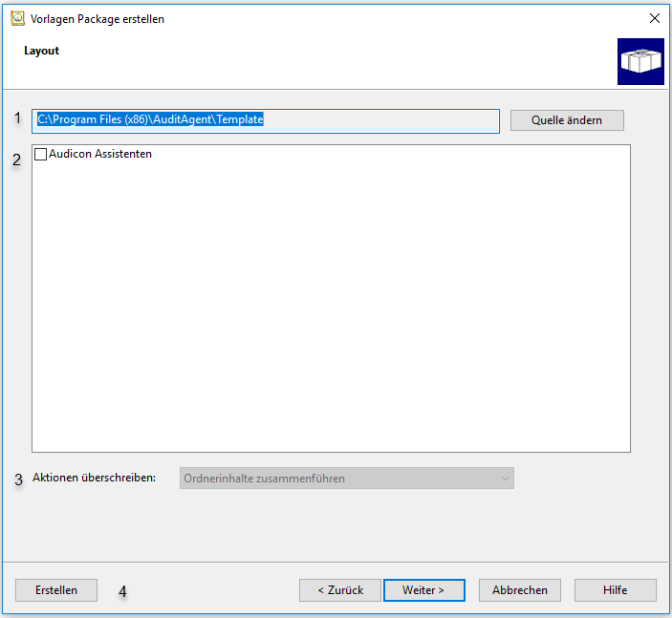Cancel the wizard via Abbrechen
Viewport: 672px width, 618px height.
point(520,590)
